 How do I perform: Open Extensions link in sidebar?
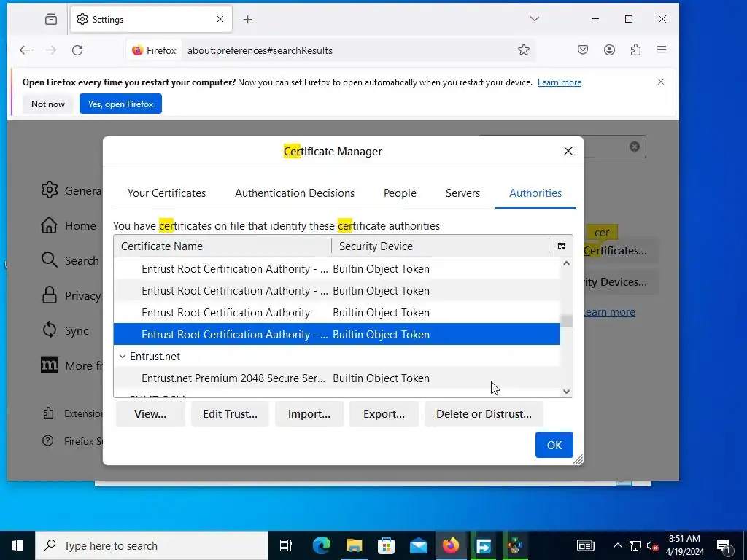(x=71, y=413)
